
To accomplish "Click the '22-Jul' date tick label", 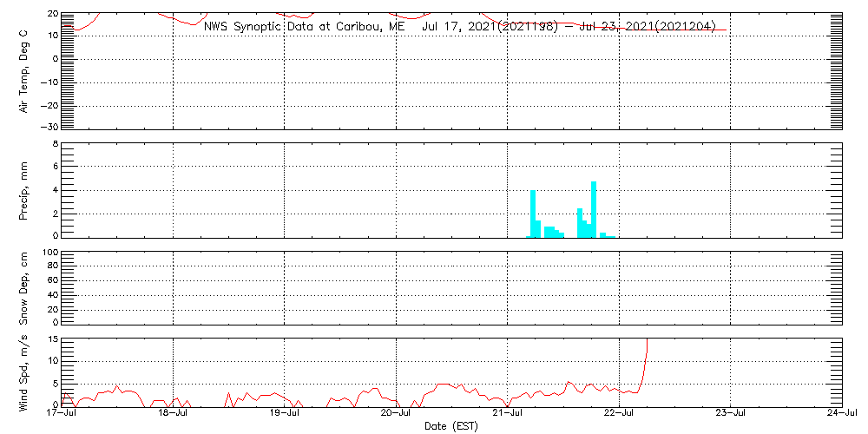I will pyautogui.click(x=620, y=413).
